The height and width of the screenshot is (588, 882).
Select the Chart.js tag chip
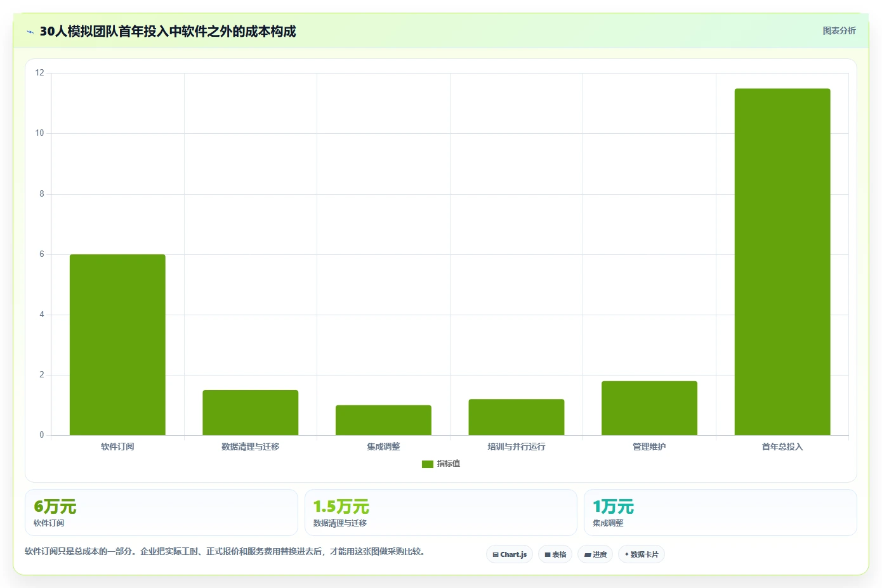[510, 554]
